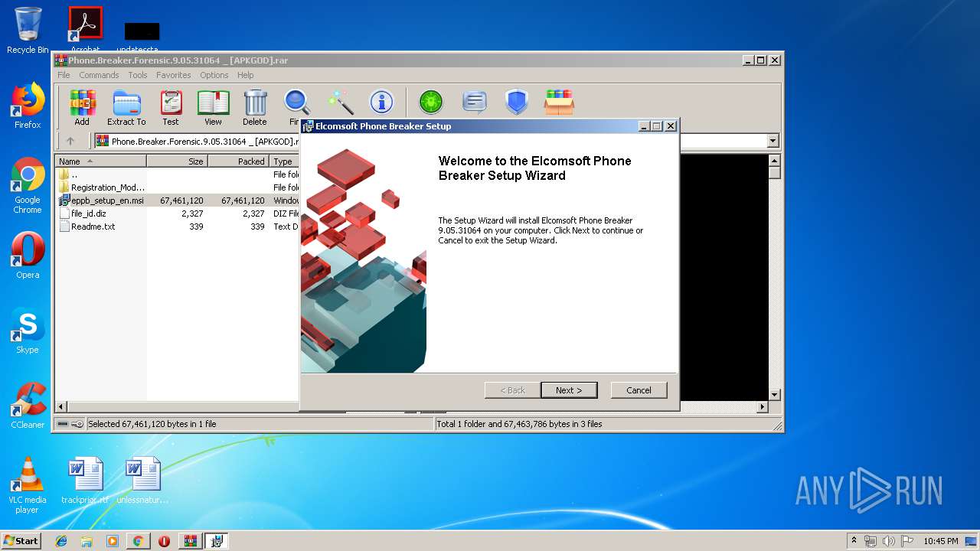Select the VLC media player desktop shortcut
980x551 pixels.
point(28,485)
